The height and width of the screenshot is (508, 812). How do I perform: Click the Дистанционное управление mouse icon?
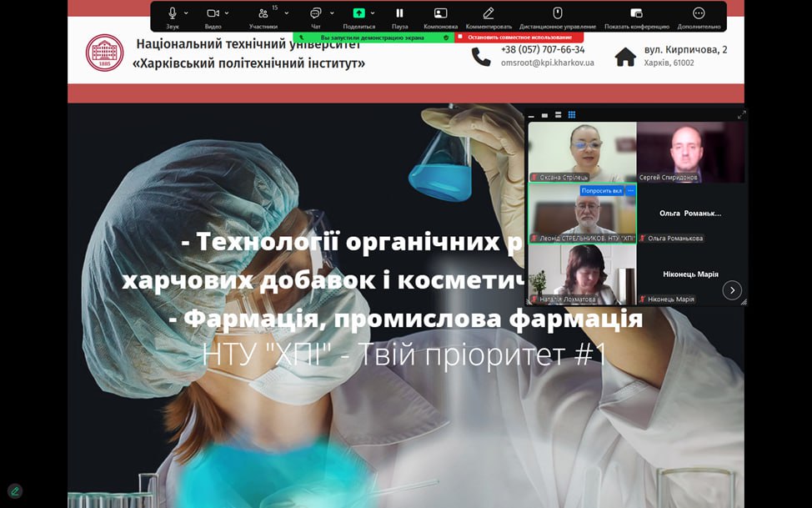tap(557, 13)
